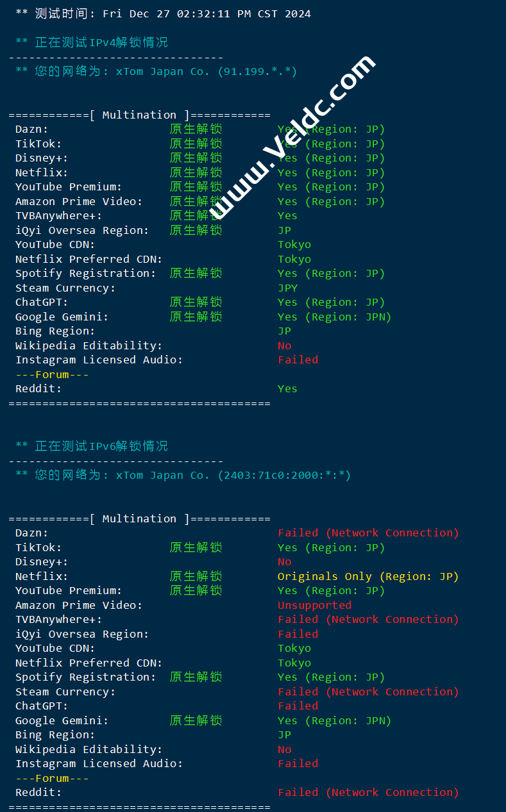Click the 2403:71c0:2000 IPv6 network line
The height and width of the screenshot is (812, 506).
tap(183, 476)
